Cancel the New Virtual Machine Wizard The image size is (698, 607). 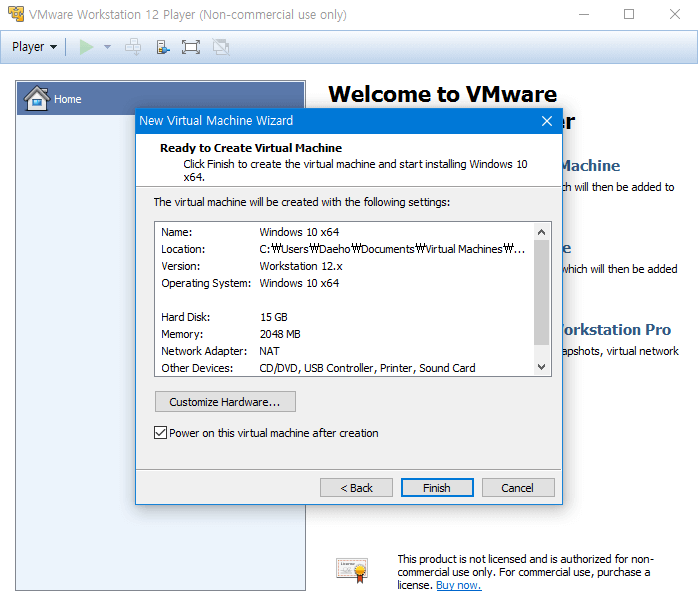tap(517, 488)
